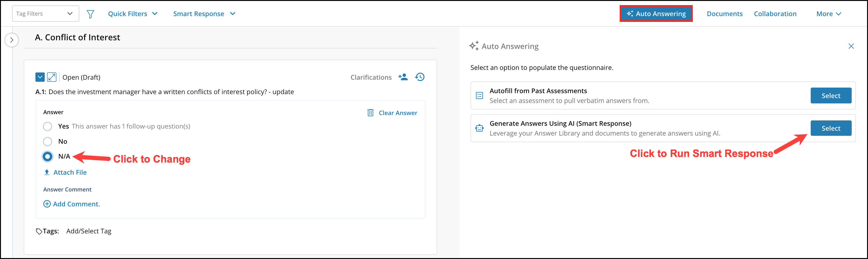This screenshot has height=259, width=868.
Task: Click the 'A. Conflict of Interest' heading
Action: tap(78, 37)
